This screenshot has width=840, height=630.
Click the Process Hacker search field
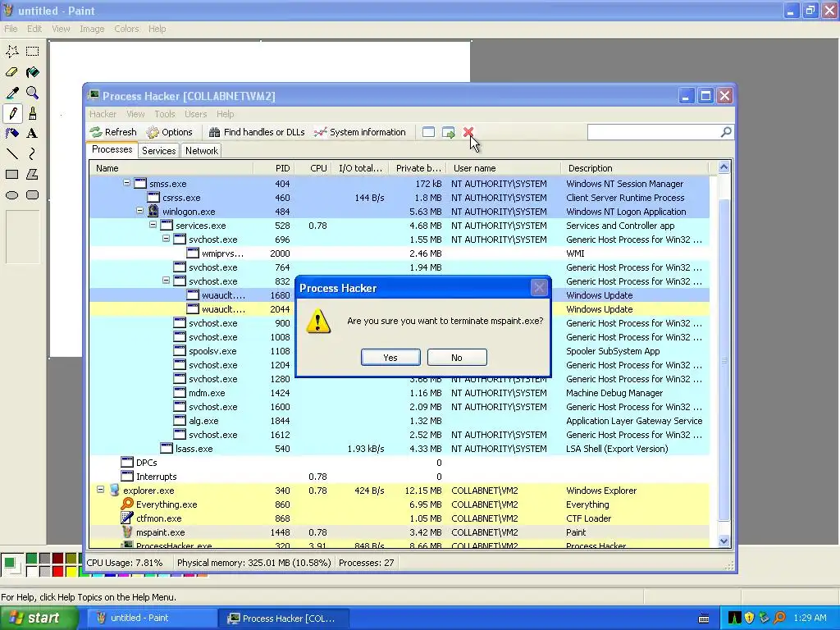[654, 132]
